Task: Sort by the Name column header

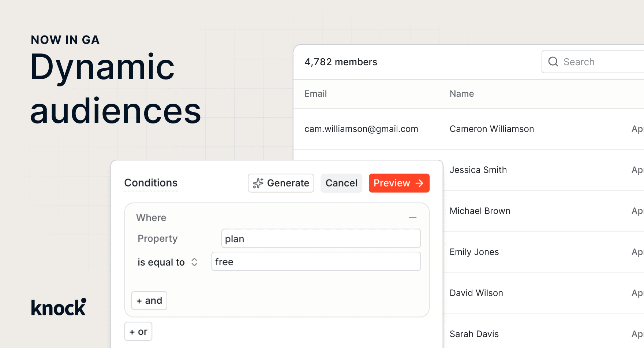Action: pyautogui.click(x=462, y=94)
